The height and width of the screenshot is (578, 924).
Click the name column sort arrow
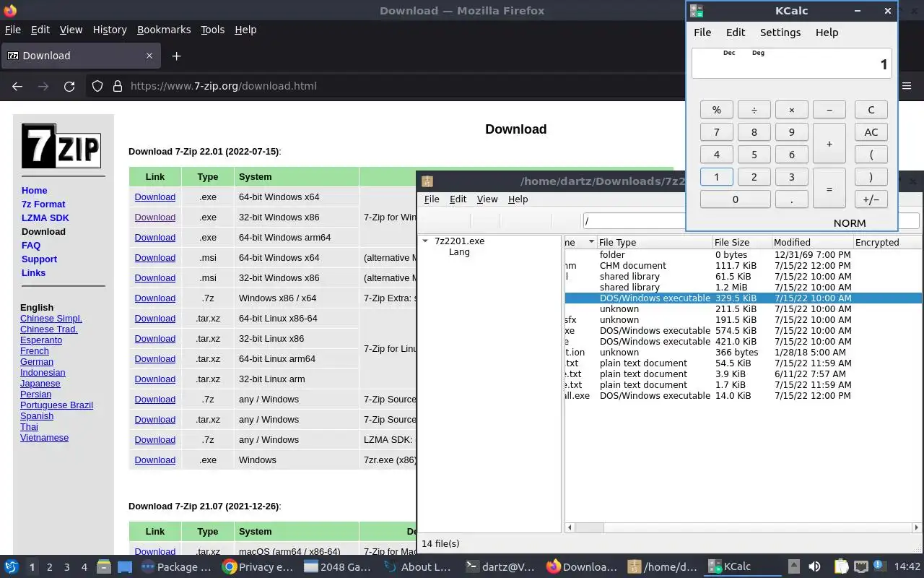[x=591, y=242]
